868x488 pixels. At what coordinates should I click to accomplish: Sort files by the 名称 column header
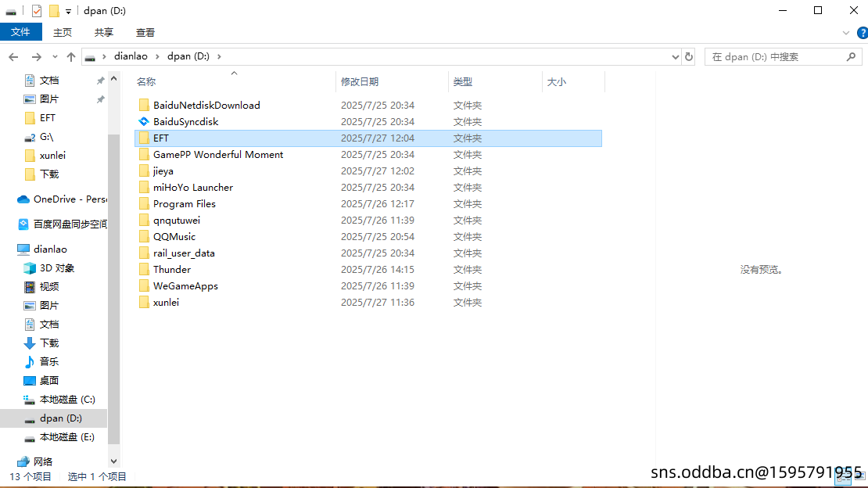pos(234,82)
